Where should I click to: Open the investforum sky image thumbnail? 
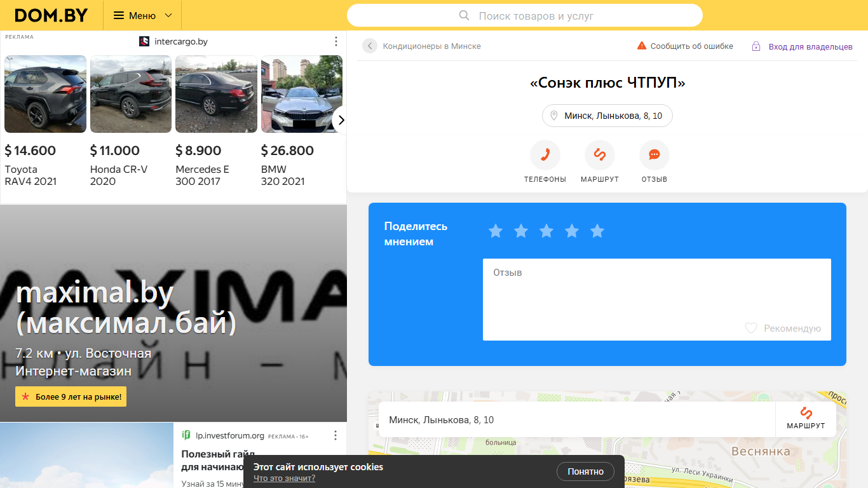coord(86,455)
